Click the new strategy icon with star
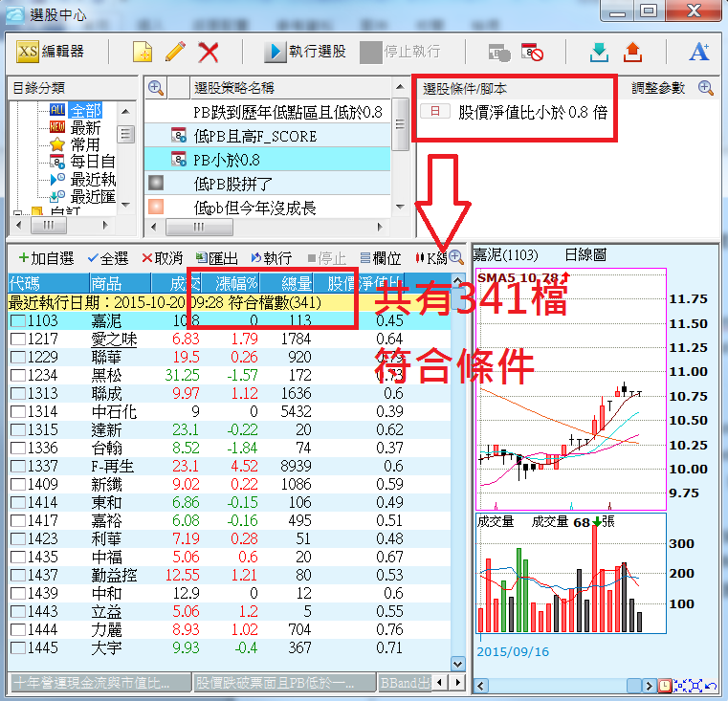 [x=143, y=52]
